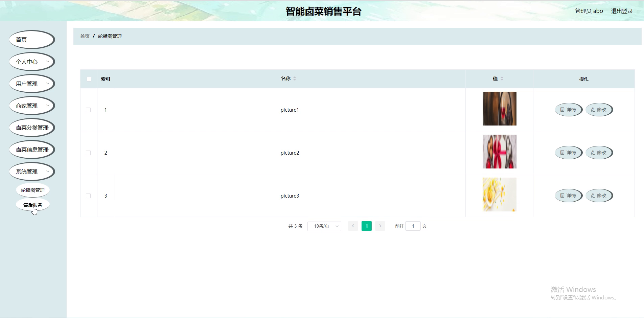
Task: Click the picture1 name cell
Action: coord(290,110)
